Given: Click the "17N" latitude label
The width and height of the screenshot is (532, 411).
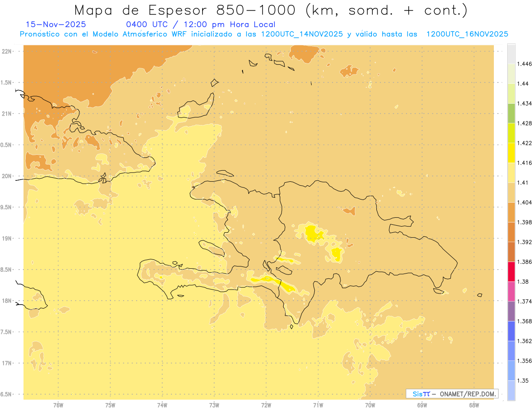Looking at the screenshot, I should click(7, 363).
